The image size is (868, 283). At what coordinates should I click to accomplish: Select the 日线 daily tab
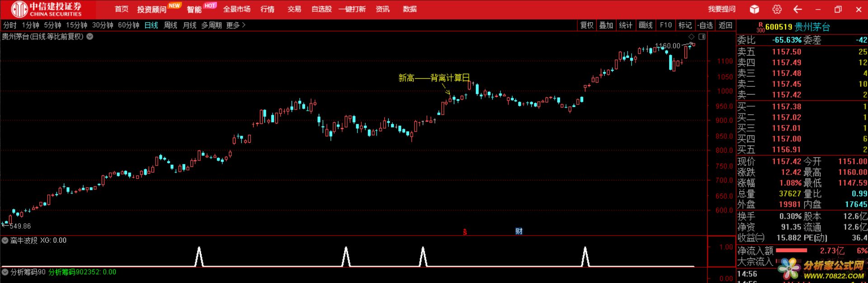pyautogui.click(x=151, y=25)
